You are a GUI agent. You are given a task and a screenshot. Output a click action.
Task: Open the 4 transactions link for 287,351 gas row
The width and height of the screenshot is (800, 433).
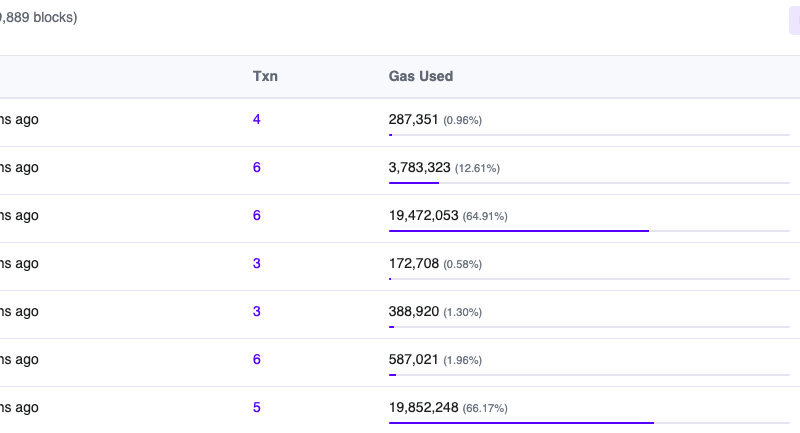coord(257,119)
